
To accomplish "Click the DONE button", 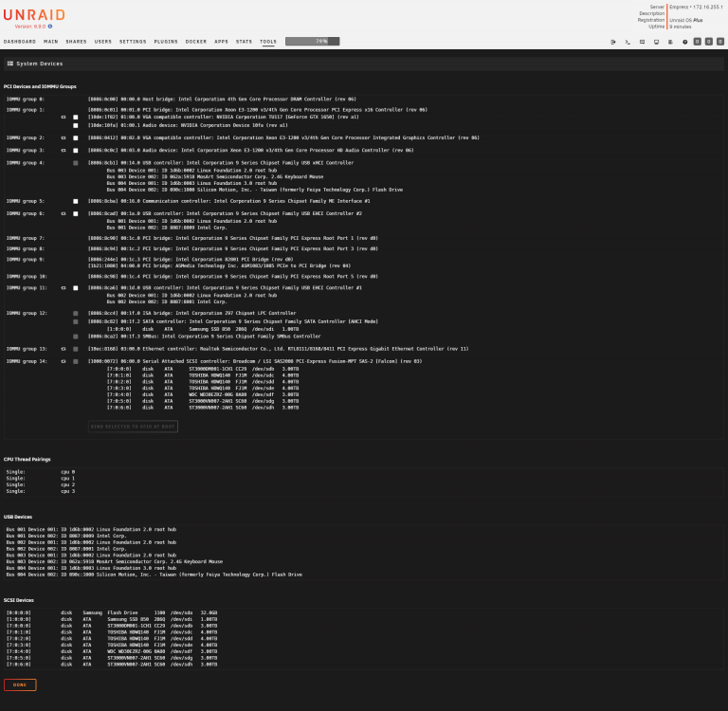I will [x=20, y=684].
